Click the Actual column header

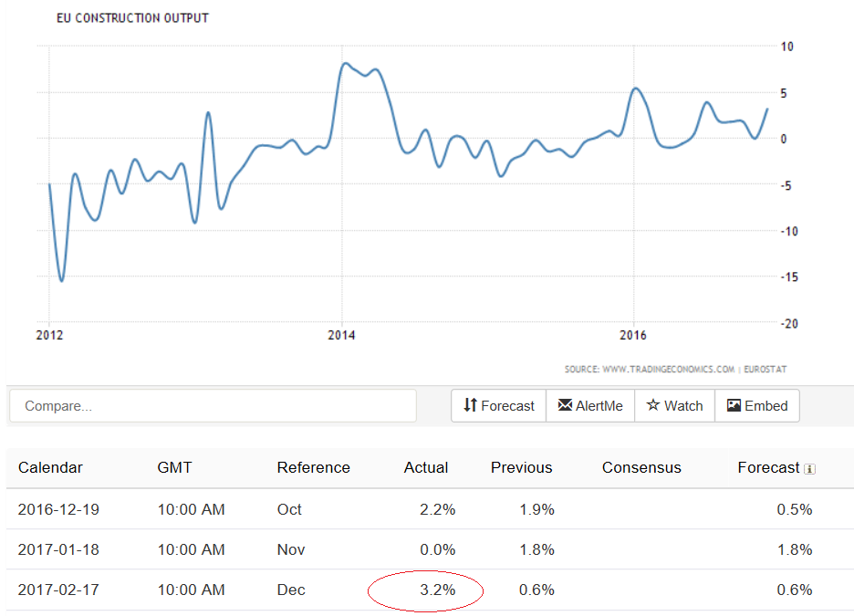tap(426, 467)
